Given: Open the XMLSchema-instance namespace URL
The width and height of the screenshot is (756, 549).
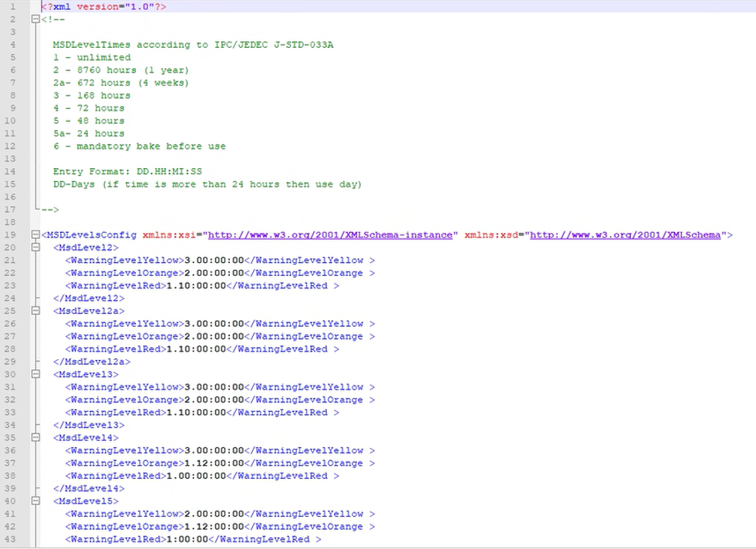Looking at the screenshot, I should point(330,235).
